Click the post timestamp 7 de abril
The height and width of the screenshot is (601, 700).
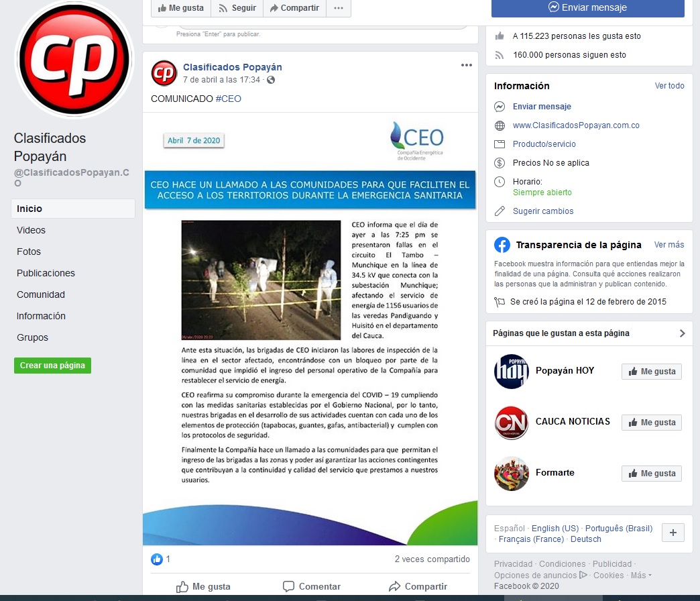coord(221,80)
